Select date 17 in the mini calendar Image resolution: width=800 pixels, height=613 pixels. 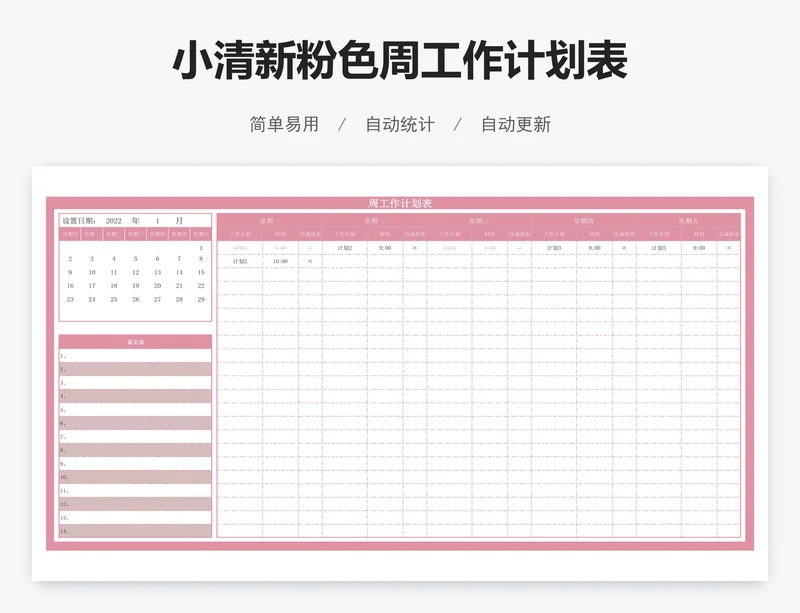coord(92,286)
